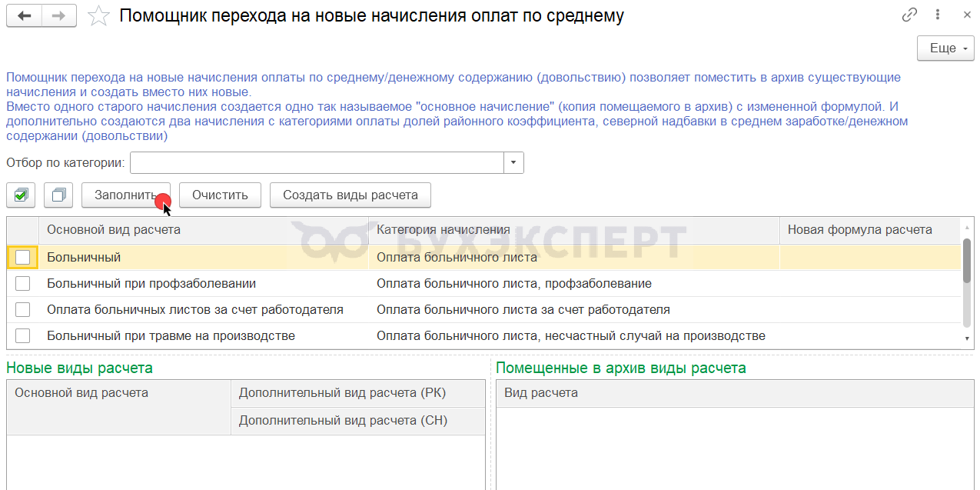Click the table scrollbar down arrow
980x490 pixels.
pyautogui.click(x=967, y=338)
